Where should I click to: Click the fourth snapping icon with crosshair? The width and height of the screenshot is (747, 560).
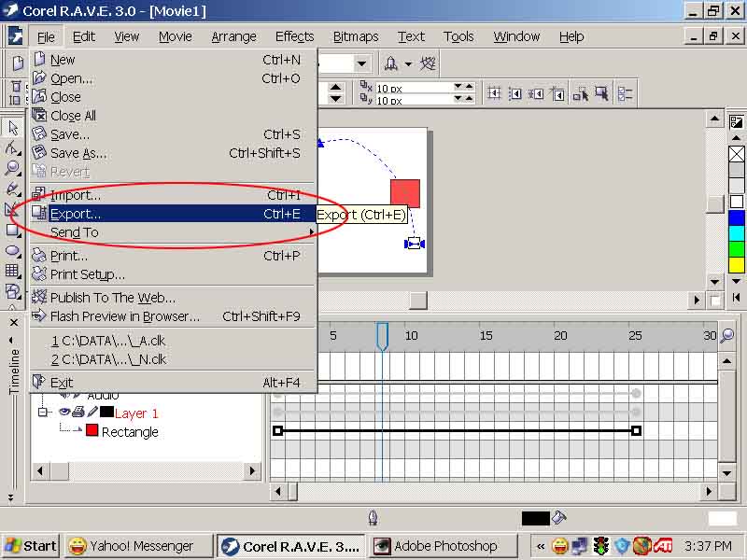pyautogui.click(x=557, y=93)
